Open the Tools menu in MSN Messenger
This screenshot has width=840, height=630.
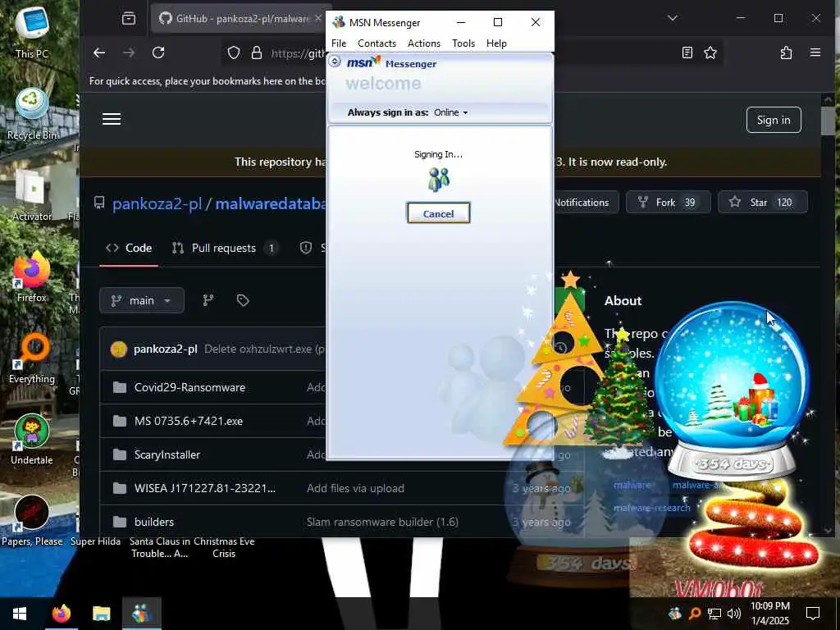point(463,43)
